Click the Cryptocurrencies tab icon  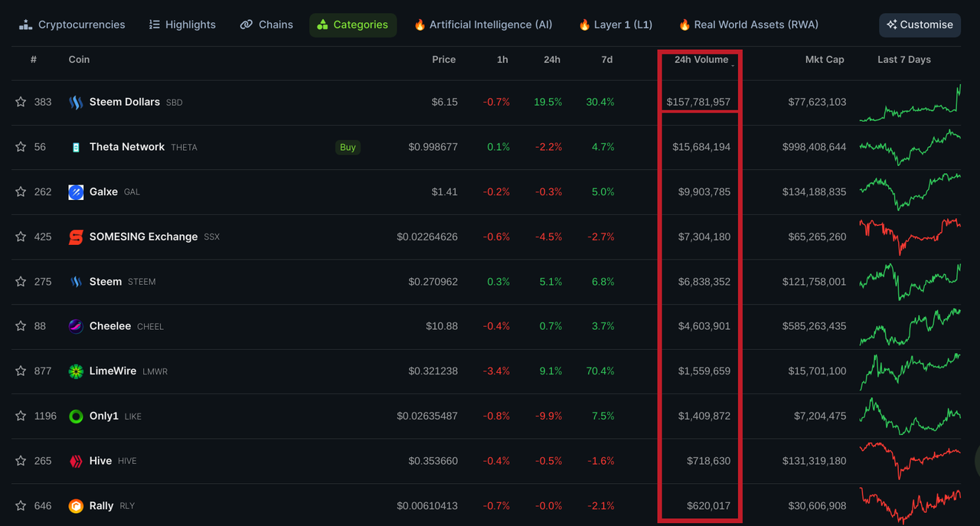(x=25, y=25)
